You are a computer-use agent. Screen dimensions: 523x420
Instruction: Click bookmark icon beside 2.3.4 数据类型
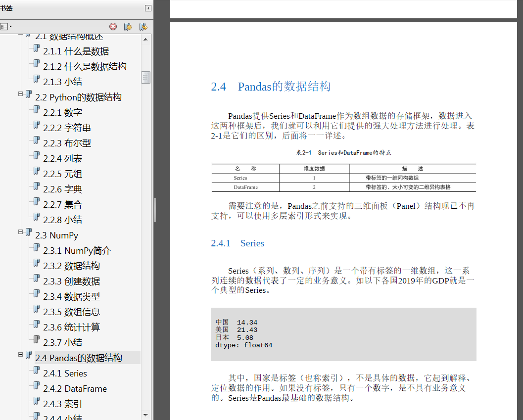point(36,293)
